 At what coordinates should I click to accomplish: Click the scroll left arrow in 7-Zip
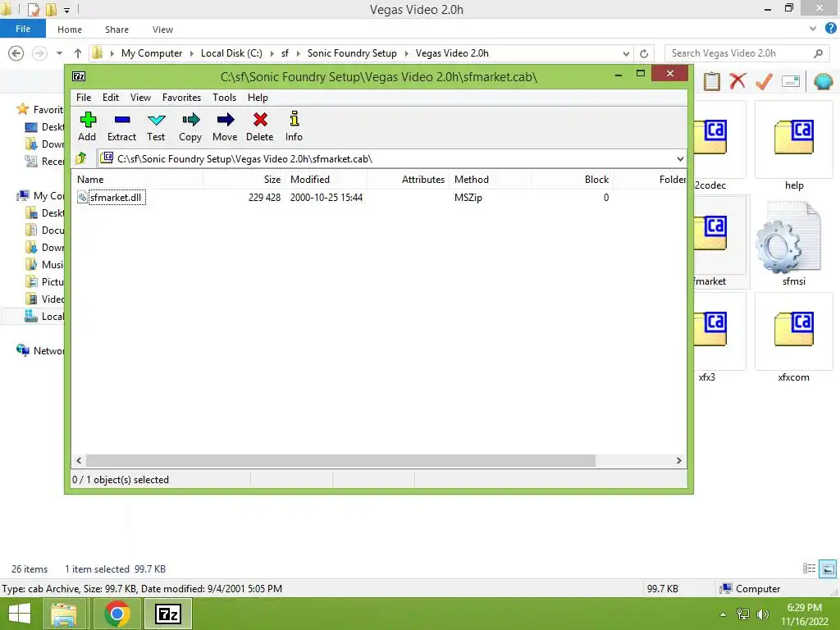click(79, 461)
